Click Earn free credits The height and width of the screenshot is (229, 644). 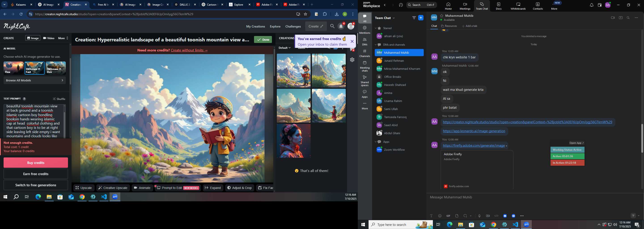tap(36, 174)
